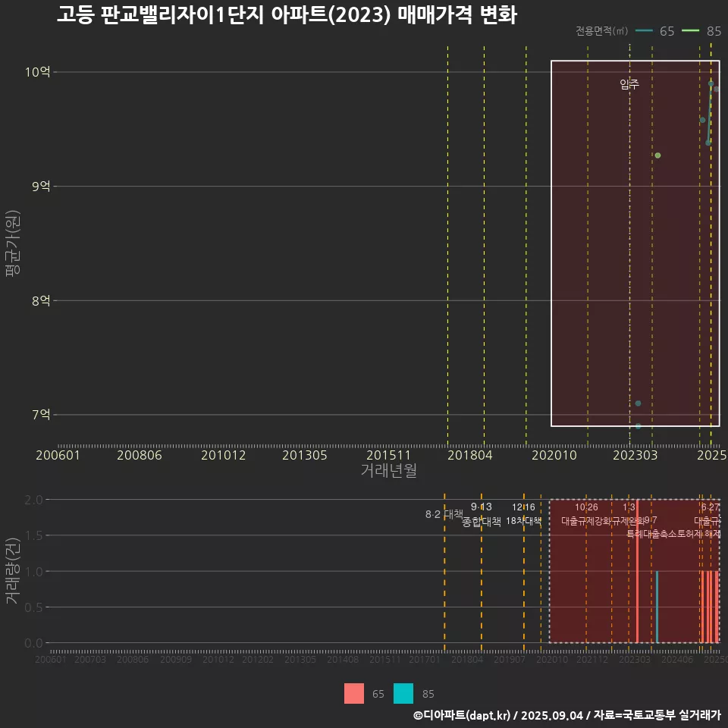Click the 9·13 종합대책 policy marker label
The width and height of the screenshot is (728, 728).
(482, 514)
